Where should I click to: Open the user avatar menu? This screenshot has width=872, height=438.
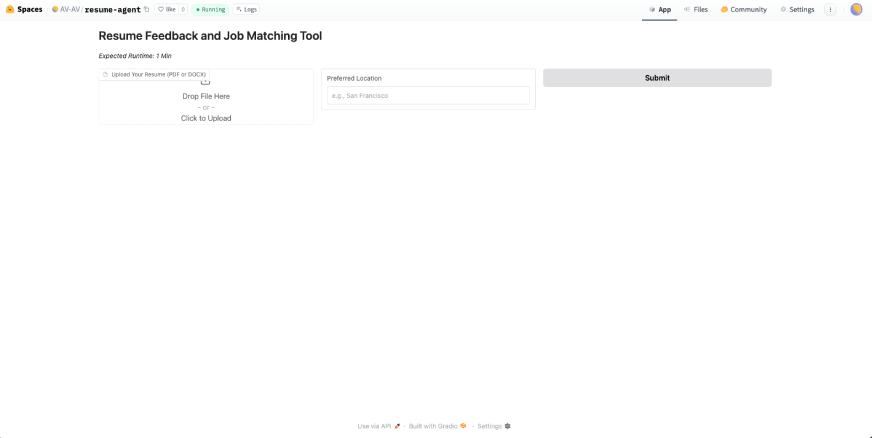click(856, 9)
